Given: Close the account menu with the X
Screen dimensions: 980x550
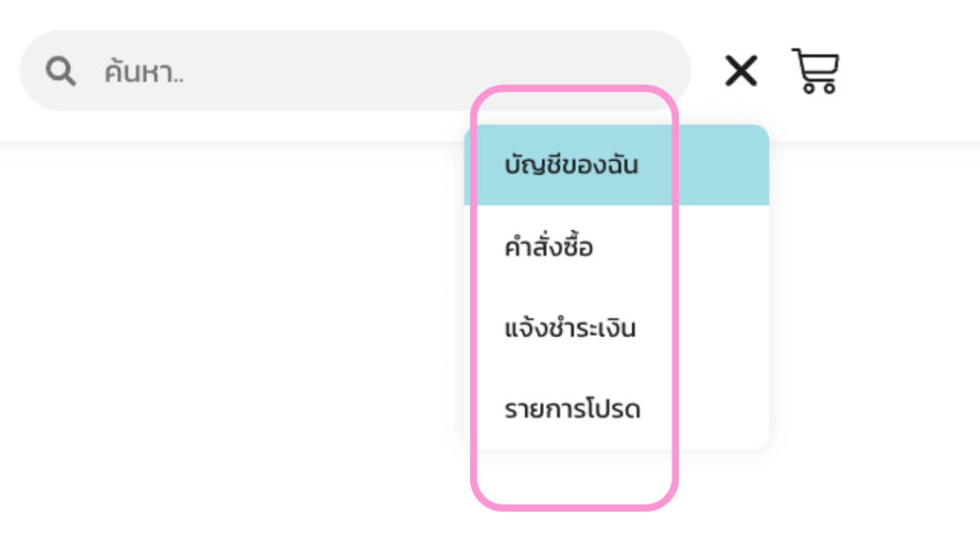Looking at the screenshot, I should pos(741,71).
